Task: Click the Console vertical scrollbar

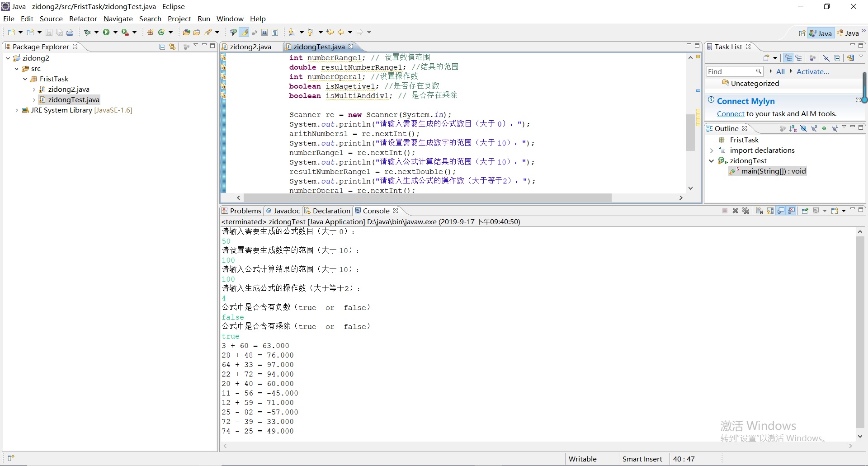Action: [860, 332]
